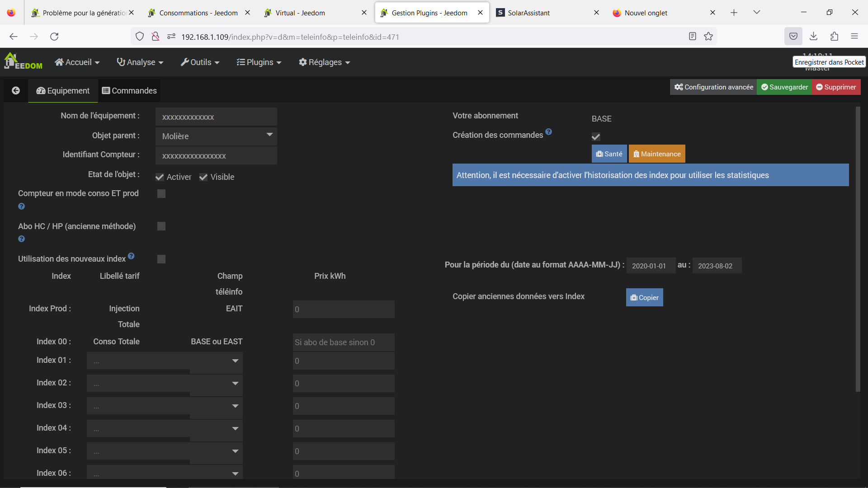Click help icon under Compteur en mode conso
Screen dimensions: 868x488
(21, 206)
